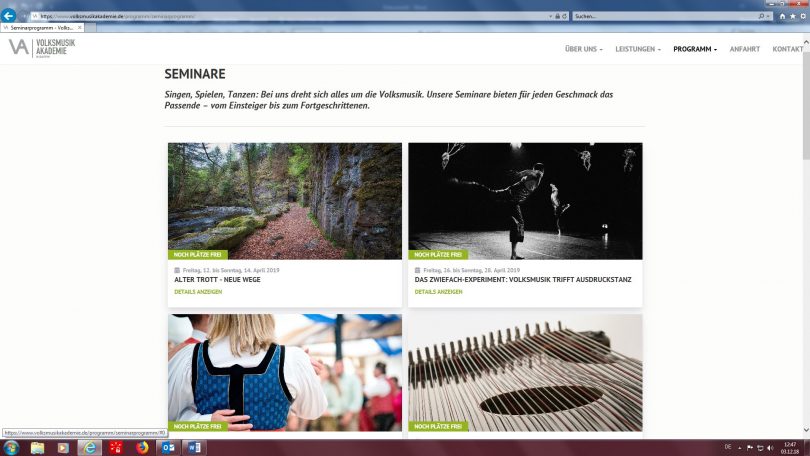
Task: Click Details anzeigen under Alter Trott
Action: pos(198,292)
